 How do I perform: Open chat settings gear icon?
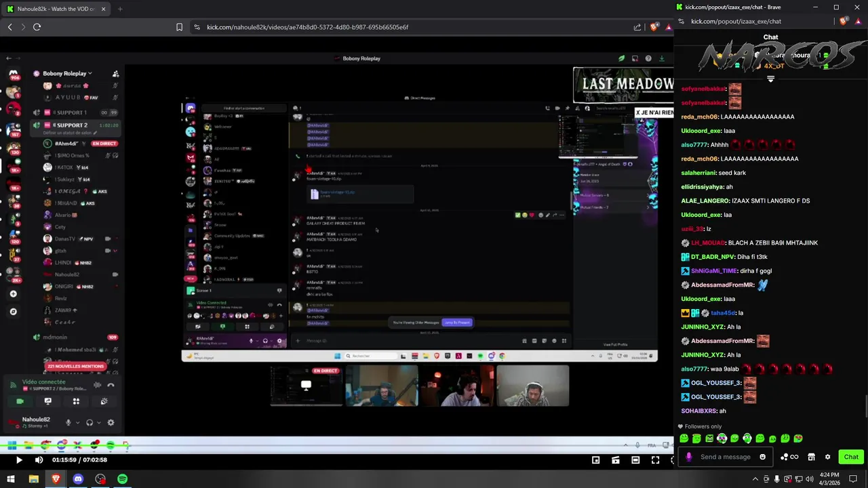click(x=827, y=457)
